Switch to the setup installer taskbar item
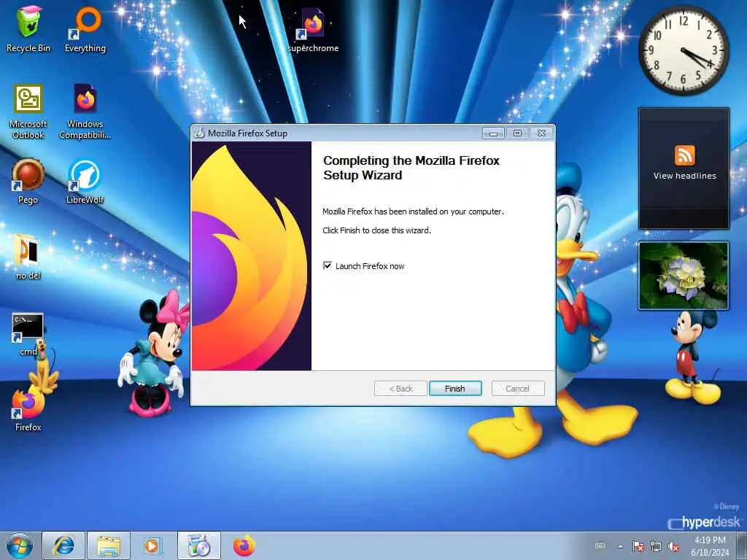747x560 pixels. (198, 545)
